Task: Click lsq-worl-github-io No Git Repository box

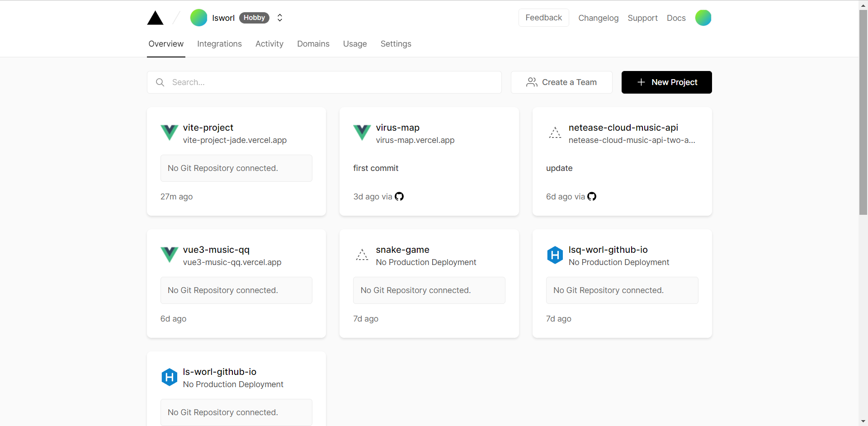Action: point(622,290)
